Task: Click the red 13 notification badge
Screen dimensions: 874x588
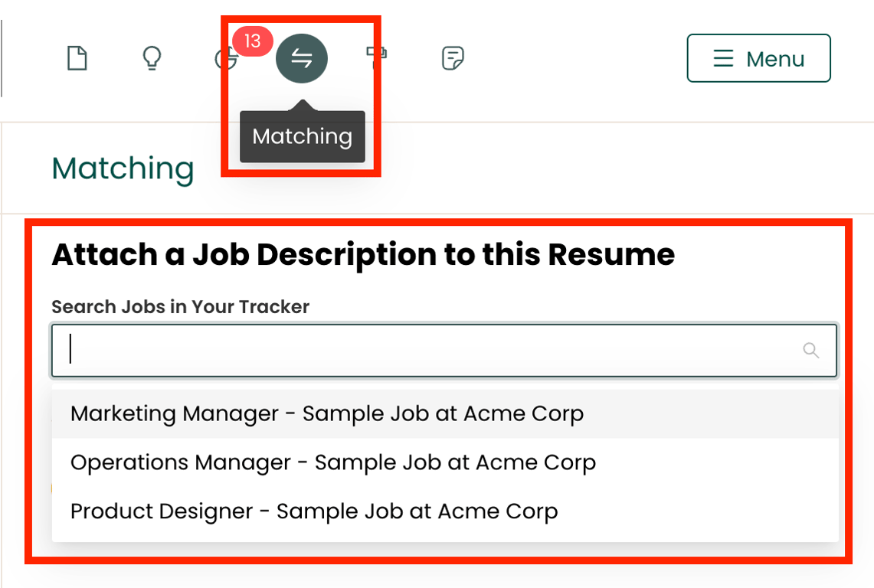Action: (253, 41)
